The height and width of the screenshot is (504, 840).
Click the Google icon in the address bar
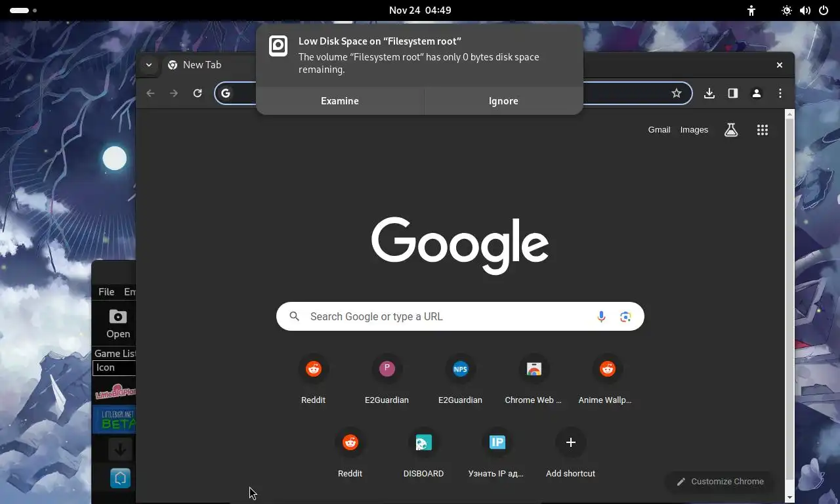point(226,93)
